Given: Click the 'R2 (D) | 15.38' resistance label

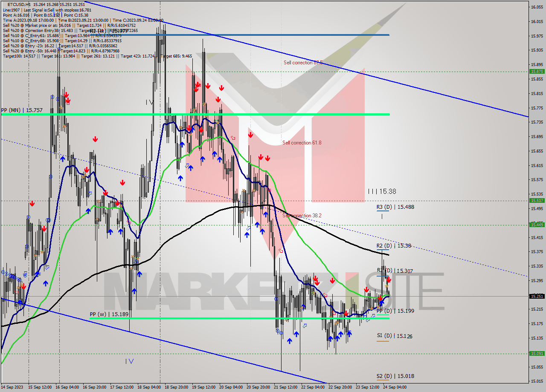Looking at the screenshot, I should click(x=394, y=245).
